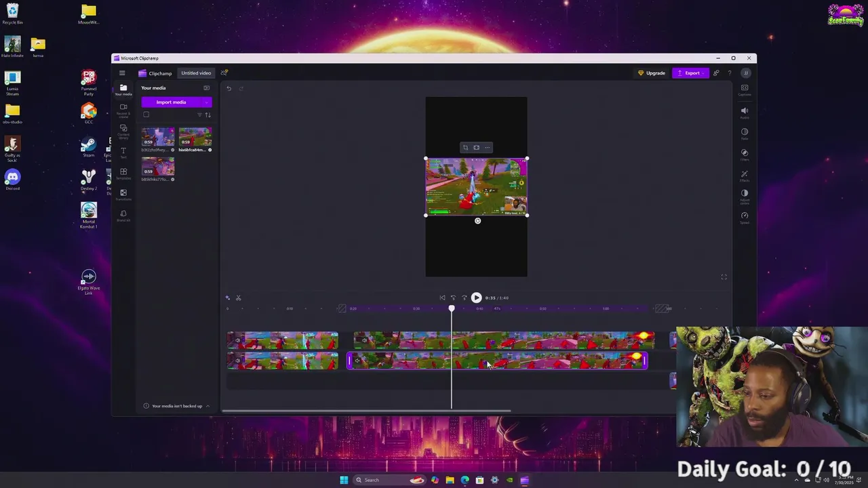
Task: Select the b85k media thumbnail
Action: [x=158, y=167]
